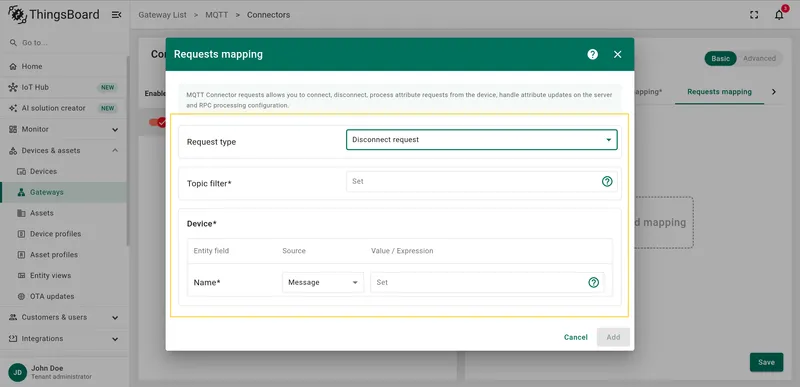Open the Go to search field

click(64, 43)
